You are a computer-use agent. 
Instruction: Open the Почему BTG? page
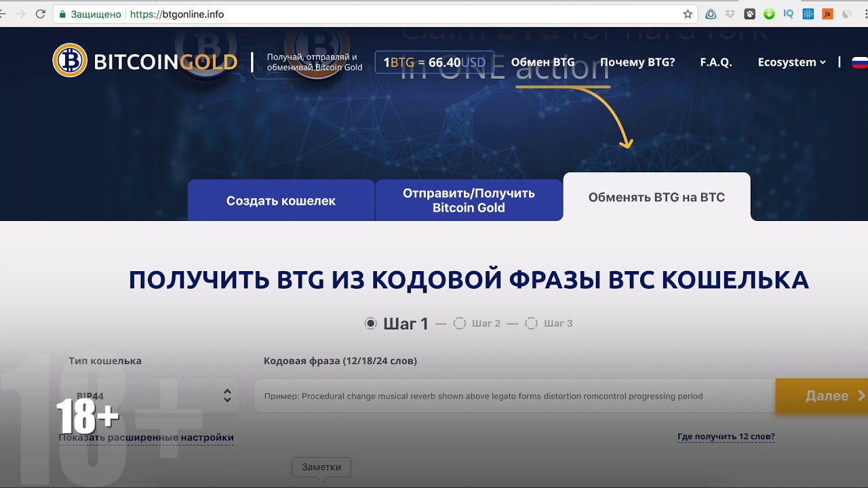[637, 62]
